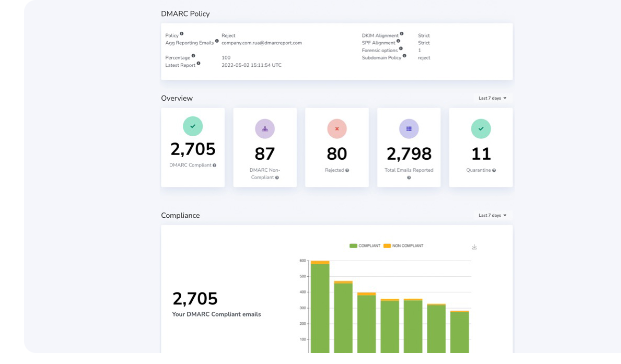Click info icon beside Quarantine label
The width and height of the screenshot is (621, 364).
tap(494, 170)
